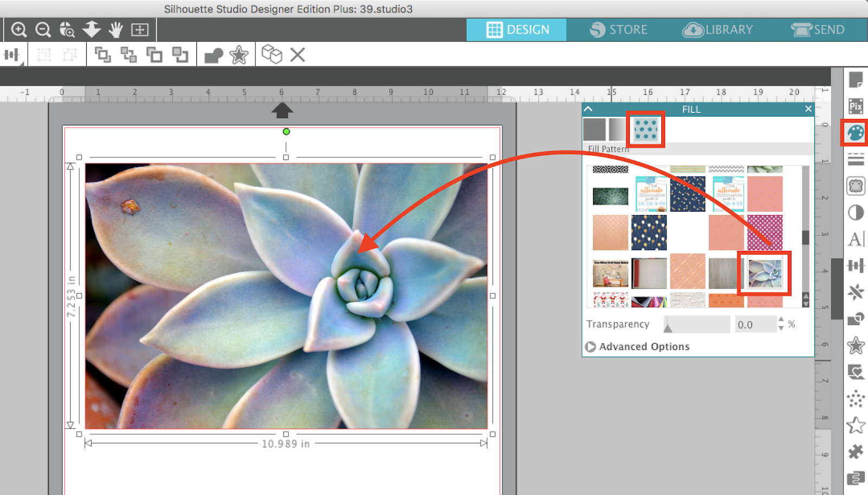Open the Replicate panel icon

pos(856,292)
